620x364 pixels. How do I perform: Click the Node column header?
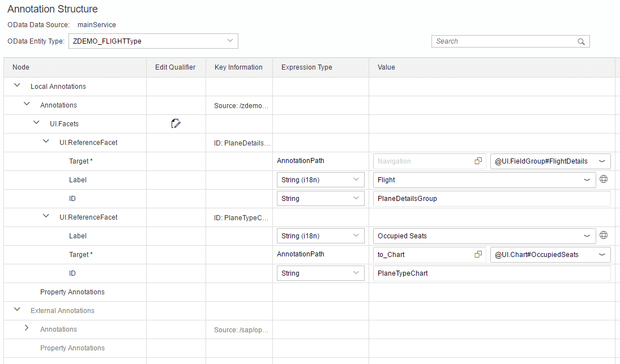tap(21, 67)
